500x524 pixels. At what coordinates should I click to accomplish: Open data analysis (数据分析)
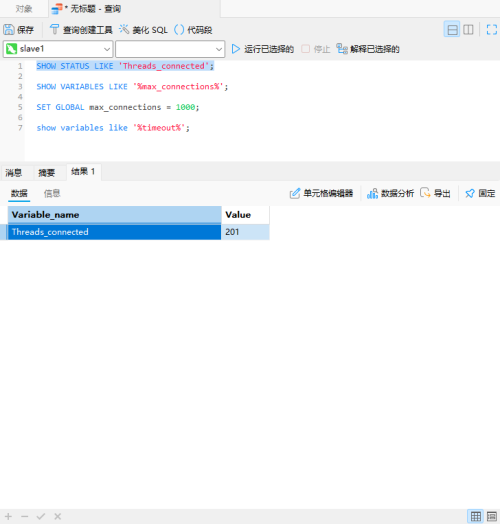tap(390, 193)
